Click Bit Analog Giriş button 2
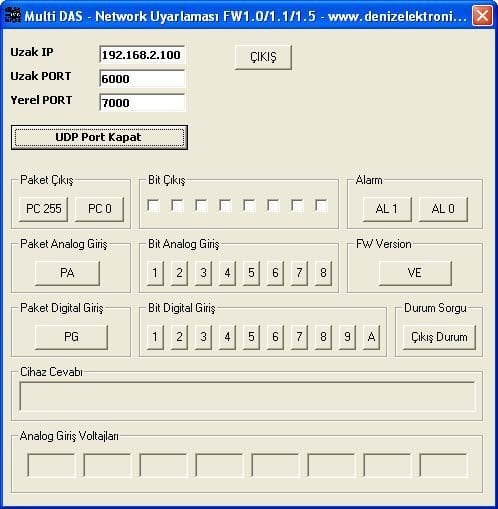The height and width of the screenshot is (509, 498). [179, 273]
